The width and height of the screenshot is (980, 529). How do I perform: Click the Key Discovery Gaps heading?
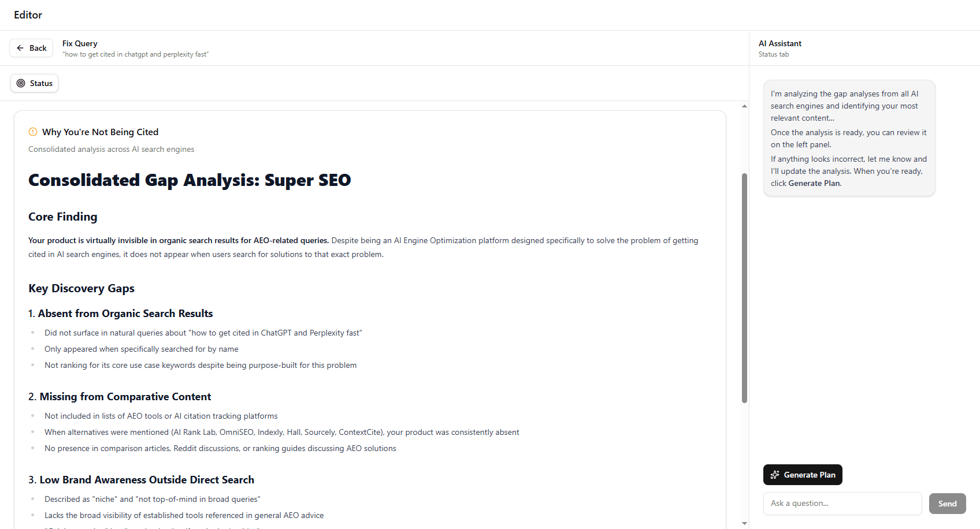pos(81,288)
